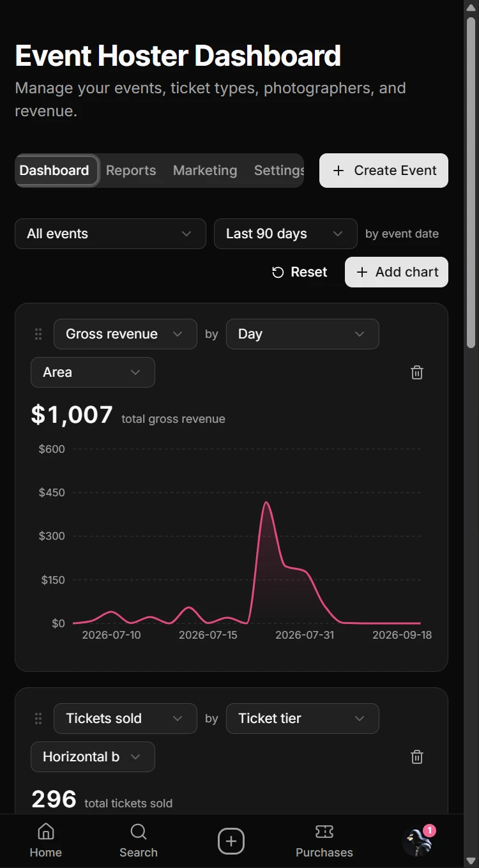479x868 pixels.
Task: Tap the center plus create icon
Action: [x=231, y=841]
